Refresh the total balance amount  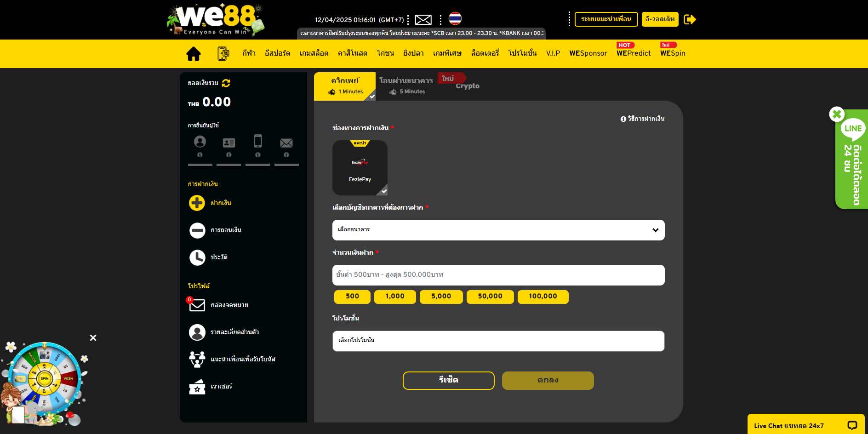click(x=226, y=83)
